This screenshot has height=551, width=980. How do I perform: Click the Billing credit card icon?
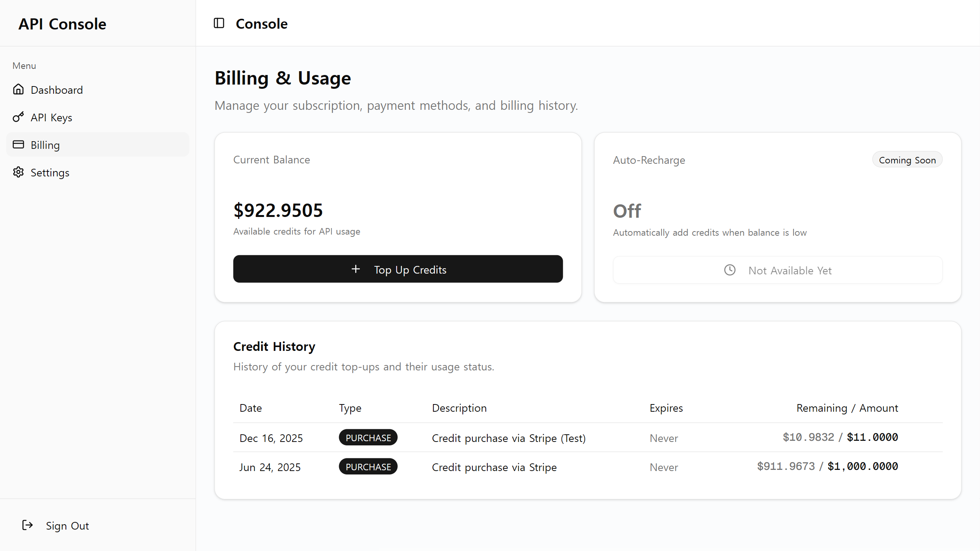tap(18, 145)
